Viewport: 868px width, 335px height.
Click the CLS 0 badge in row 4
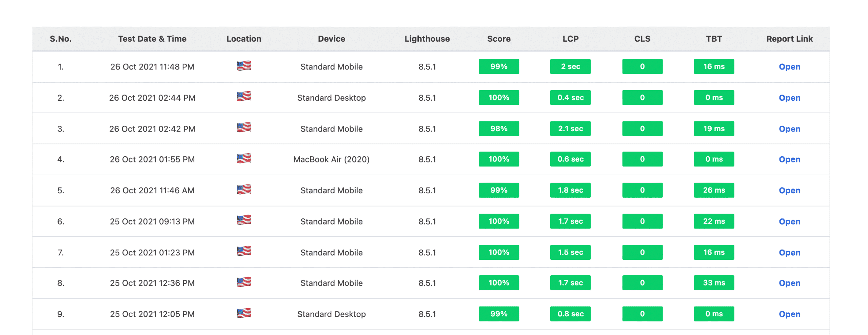coord(642,159)
